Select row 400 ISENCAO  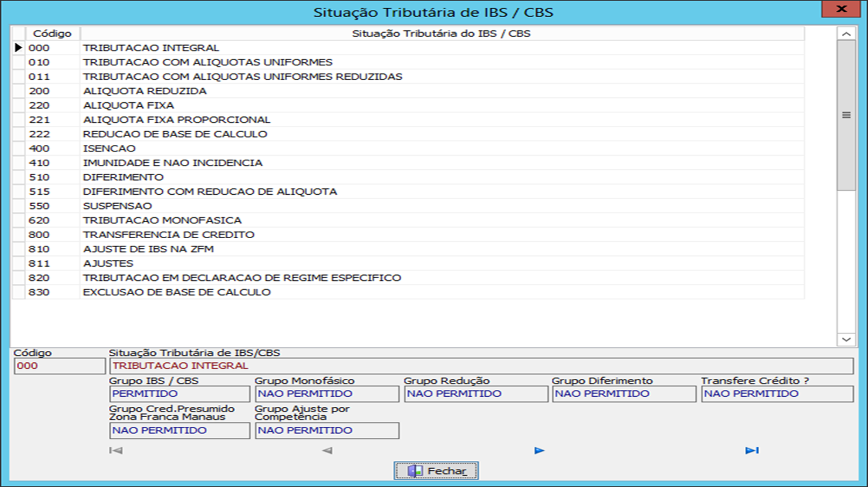(109, 149)
